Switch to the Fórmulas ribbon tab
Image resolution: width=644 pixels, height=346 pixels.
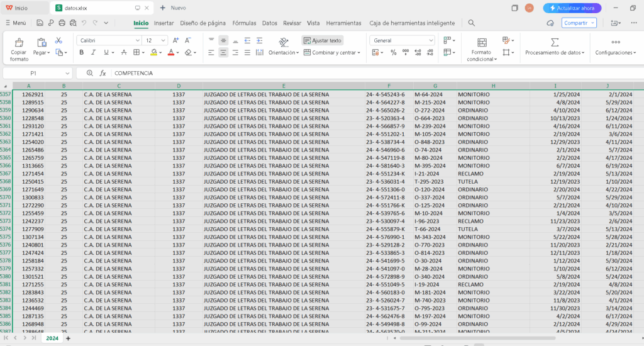244,23
